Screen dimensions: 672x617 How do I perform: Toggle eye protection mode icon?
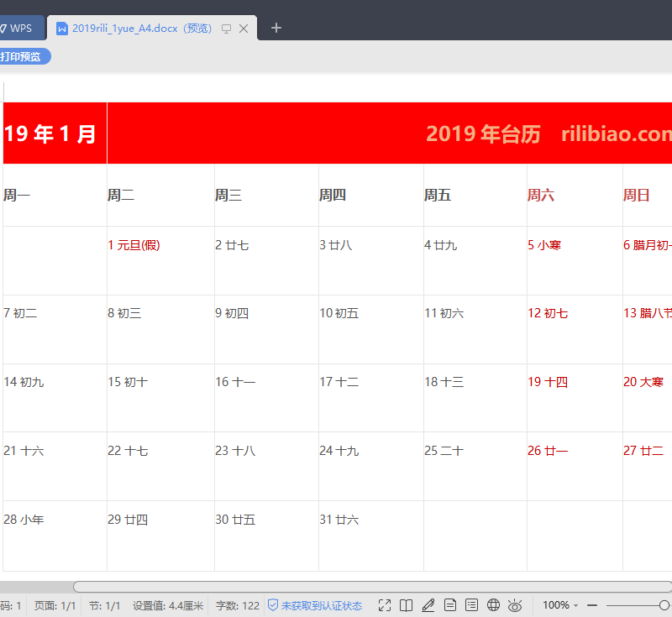515,605
